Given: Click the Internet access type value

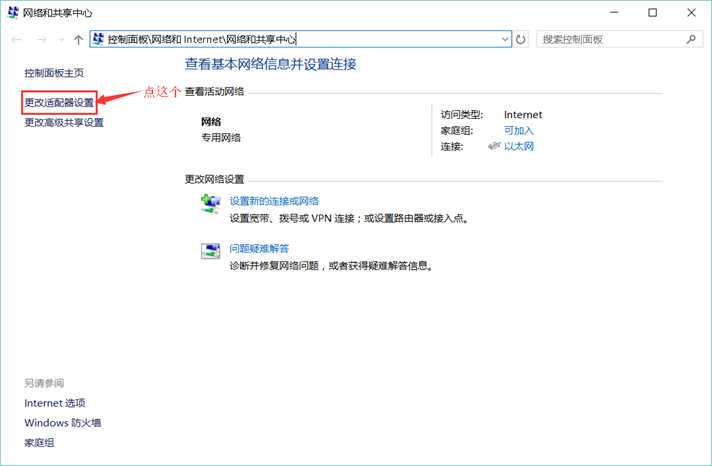Looking at the screenshot, I should pos(523,114).
